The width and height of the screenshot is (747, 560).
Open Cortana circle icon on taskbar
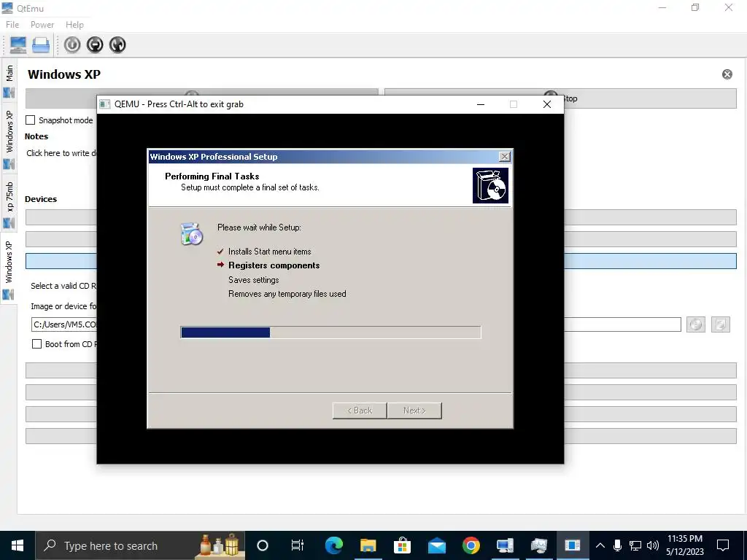pyautogui.click(x=263, y=545)
